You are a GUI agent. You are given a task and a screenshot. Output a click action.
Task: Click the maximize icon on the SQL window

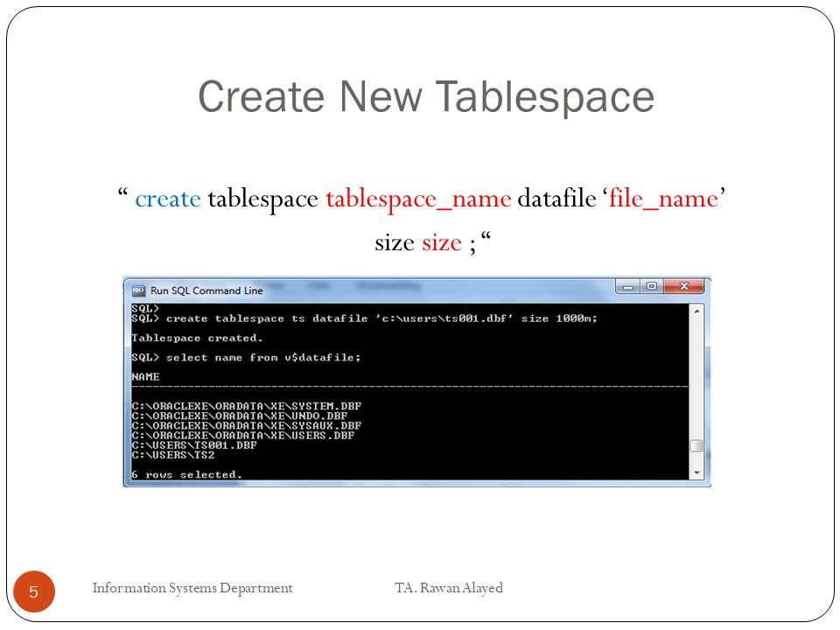[651, 285]
